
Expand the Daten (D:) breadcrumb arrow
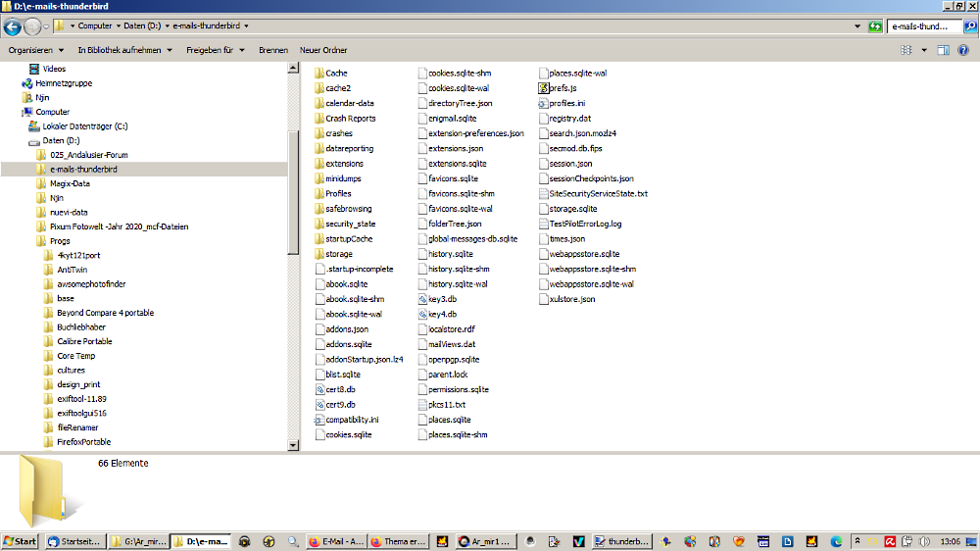pos(167,26)
